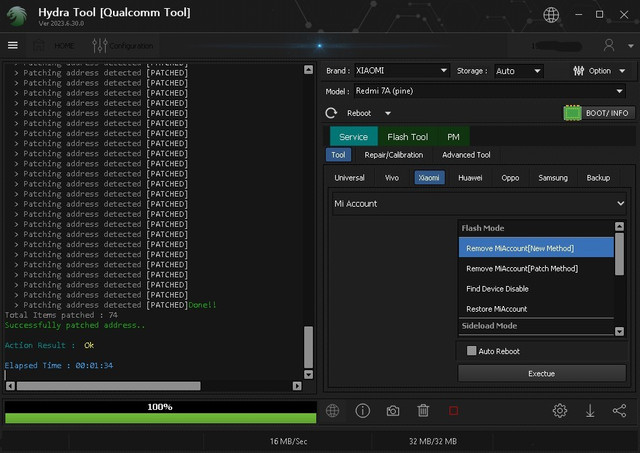Select Remove MiAccount[New Method]
Viewport: 640px width, 453px height.
(x=536, y=248)
